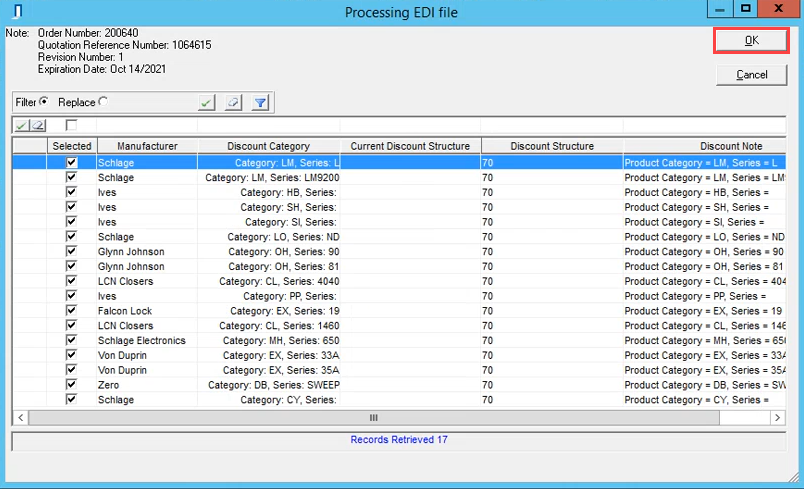
Task: Select the 'Zero' manufacturer cell
Action: click(x=147, y=385)
